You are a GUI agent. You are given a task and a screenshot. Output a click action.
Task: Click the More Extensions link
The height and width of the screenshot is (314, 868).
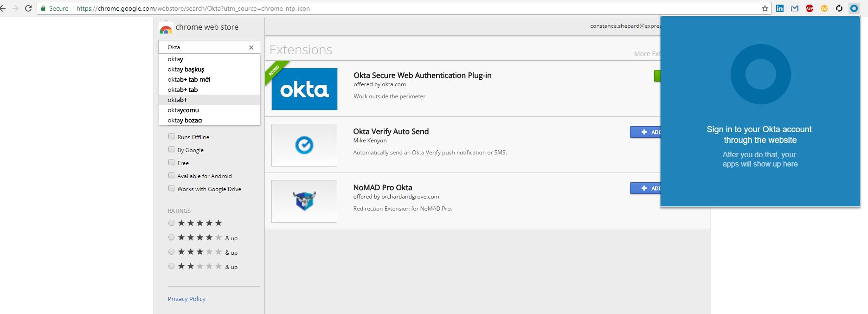click(647, 54)
